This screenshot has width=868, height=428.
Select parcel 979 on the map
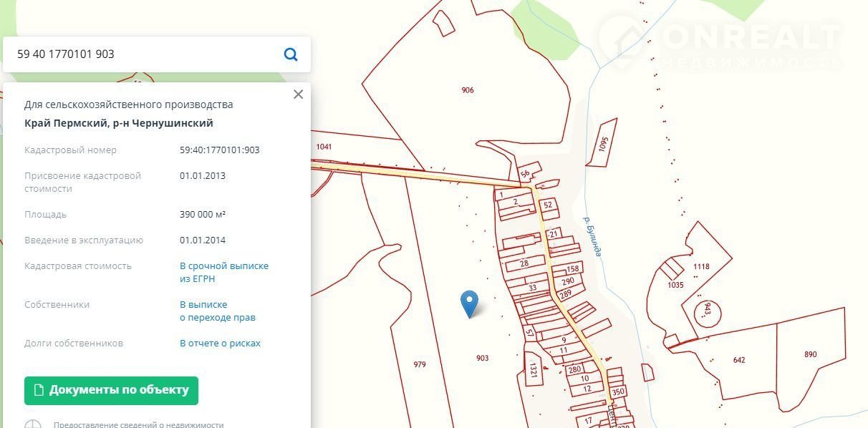(420, 364)
